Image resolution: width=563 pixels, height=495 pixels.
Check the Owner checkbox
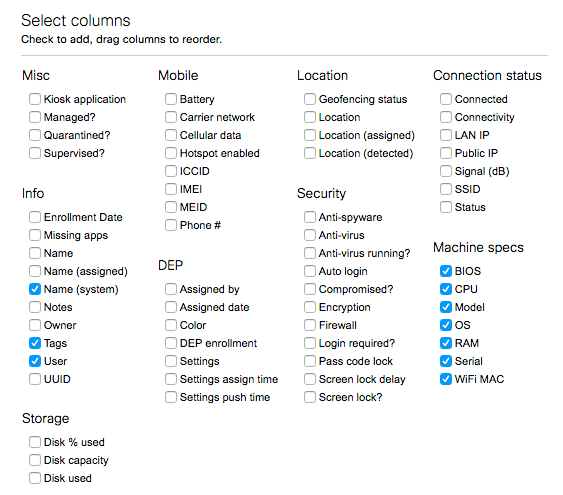pos(35,325)
